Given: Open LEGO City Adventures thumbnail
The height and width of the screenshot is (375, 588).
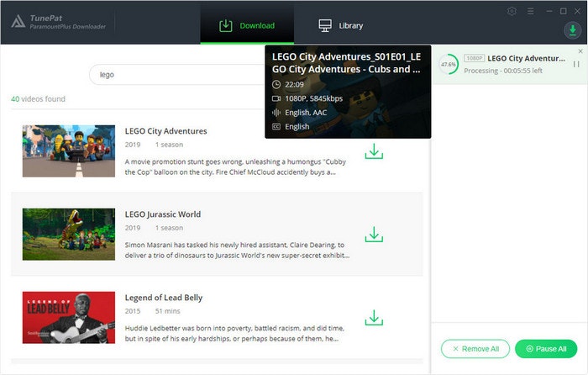Looking at the screenshot, I should coord(69,151).
